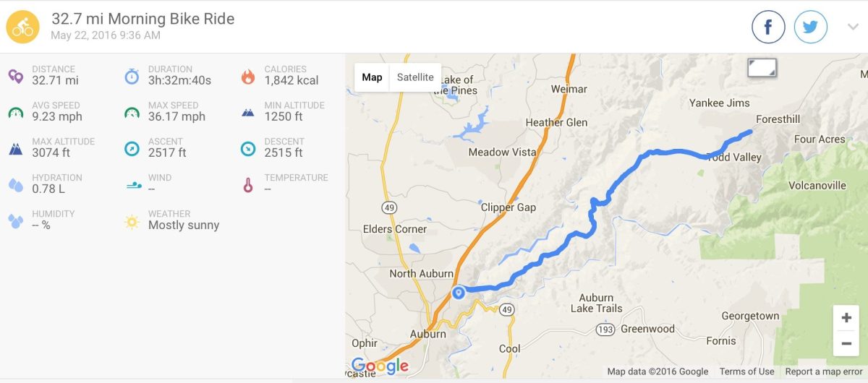Click the temperature thermometer icon
Image resolution: width=868 pixels, height=383 pixels.
point(248,184)
